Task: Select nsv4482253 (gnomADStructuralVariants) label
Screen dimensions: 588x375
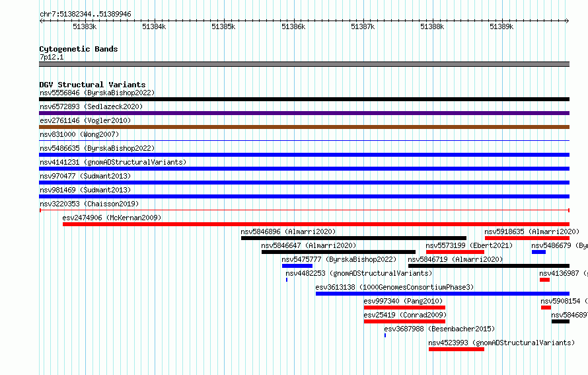Action: (x=359, y=273)
